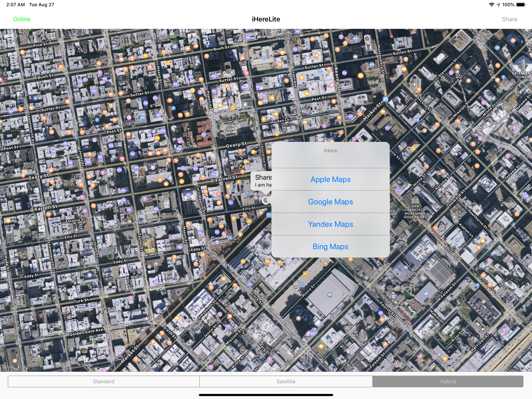
Task: Select the Bing Maps option
Action: click(330, 246)
